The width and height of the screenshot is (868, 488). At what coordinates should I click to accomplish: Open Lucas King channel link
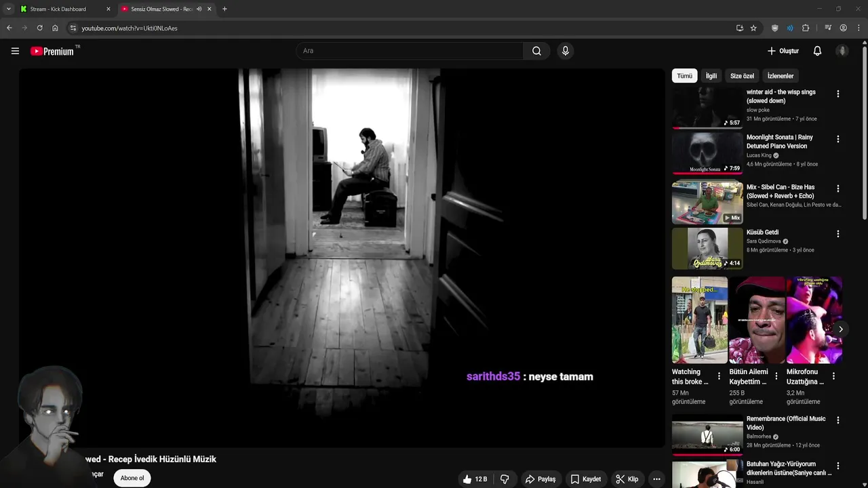[x=759, y=155]
